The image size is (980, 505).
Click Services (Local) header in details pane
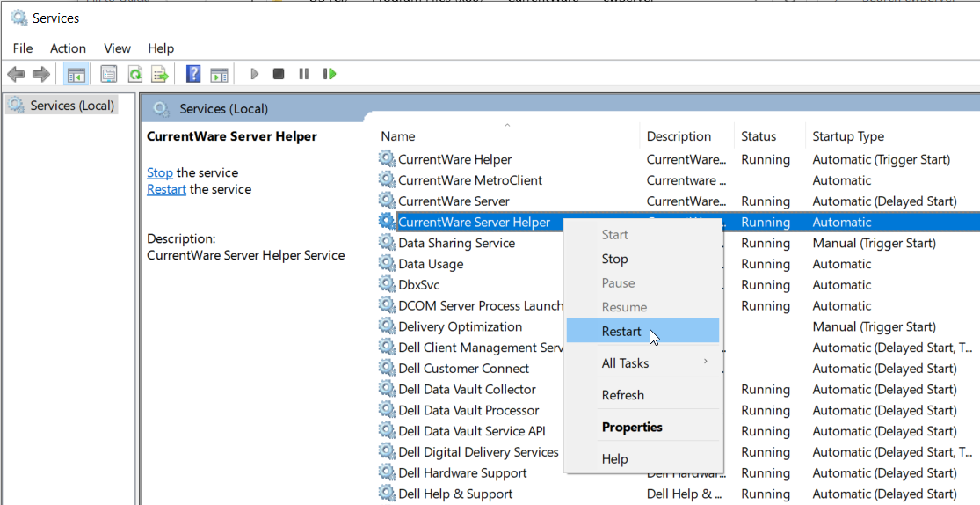pos(224,109)
